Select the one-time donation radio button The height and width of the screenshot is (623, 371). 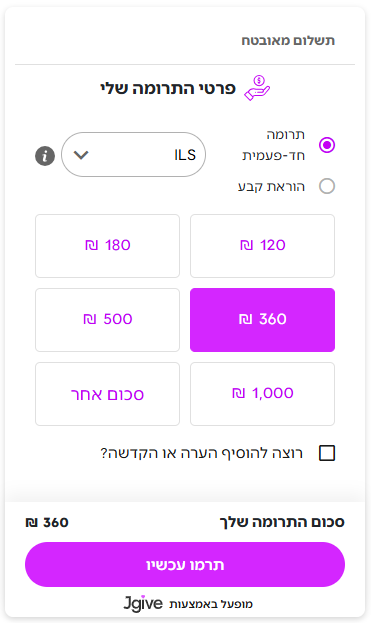point(327,145)
